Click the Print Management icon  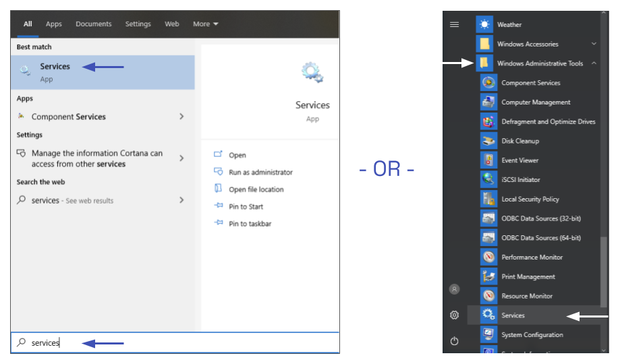pos(488,276)
